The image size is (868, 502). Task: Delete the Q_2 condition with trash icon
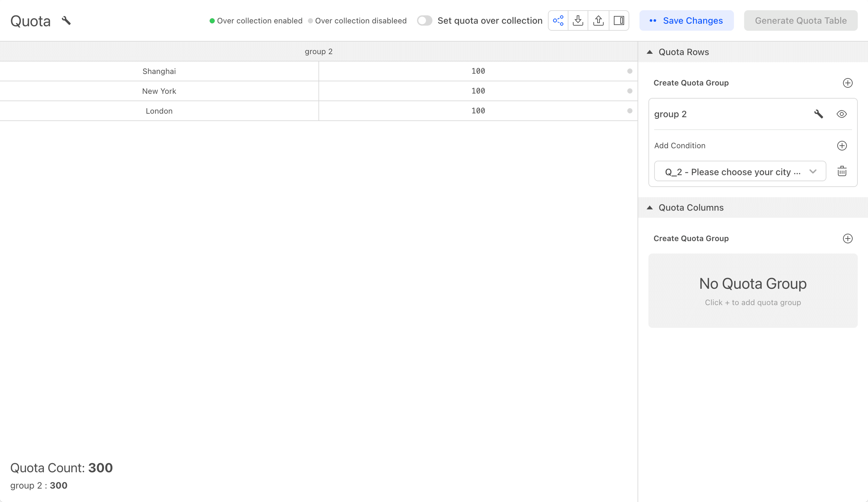(842, 171)
